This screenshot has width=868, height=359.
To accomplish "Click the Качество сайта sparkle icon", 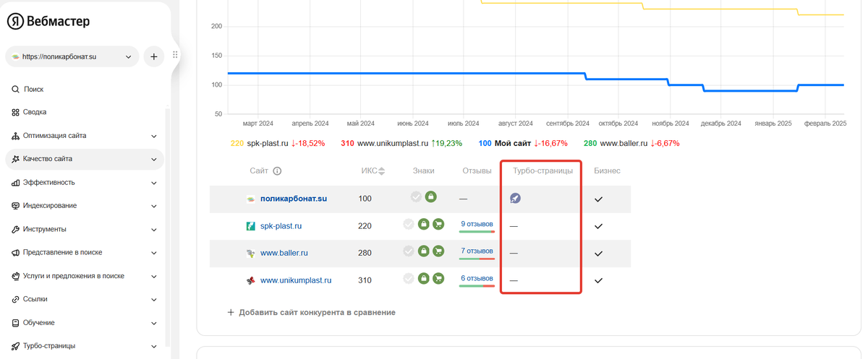I will point(16,159).
